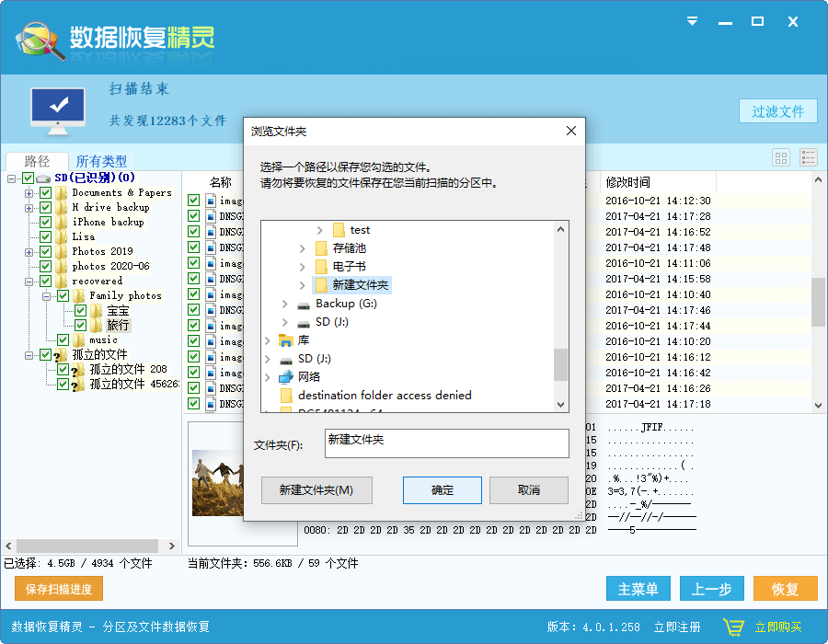The width and height of the screenshot is (828, 644).
Task: Switch to detailed list view
Action: pos(808,157)
